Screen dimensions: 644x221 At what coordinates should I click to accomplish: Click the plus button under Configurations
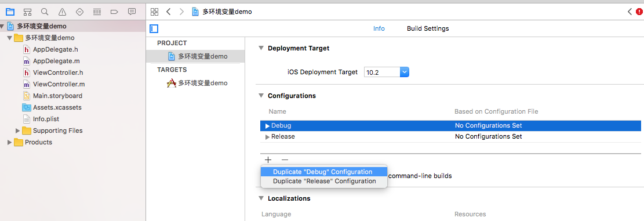(268, 160)
